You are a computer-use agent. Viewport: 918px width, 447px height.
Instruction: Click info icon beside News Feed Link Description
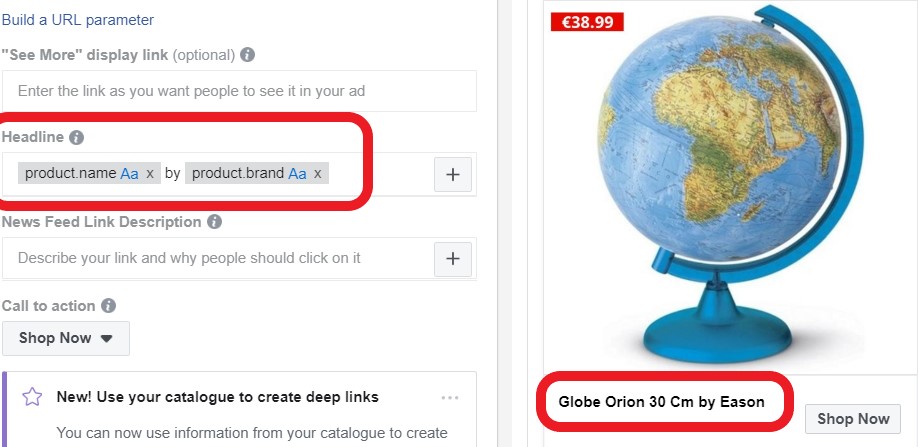point(214,222)
